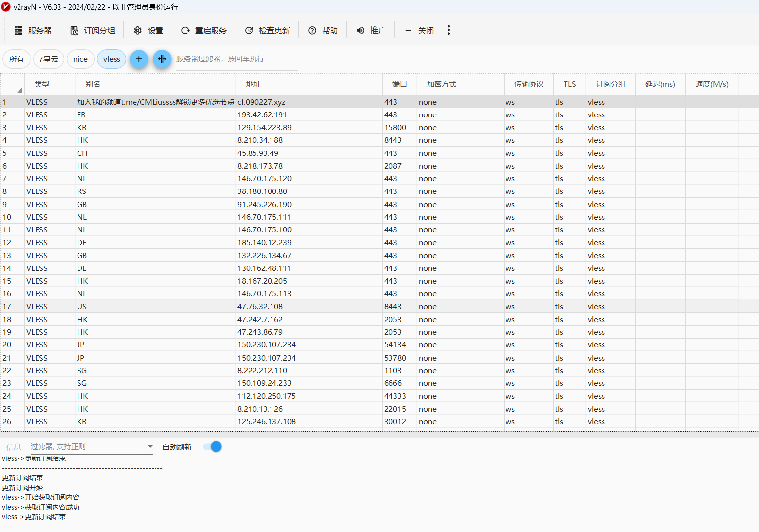Select the NL server 146.70.175.120
Image resolution: width=759 pixels, height=532 pixels.
click(379, 178)
